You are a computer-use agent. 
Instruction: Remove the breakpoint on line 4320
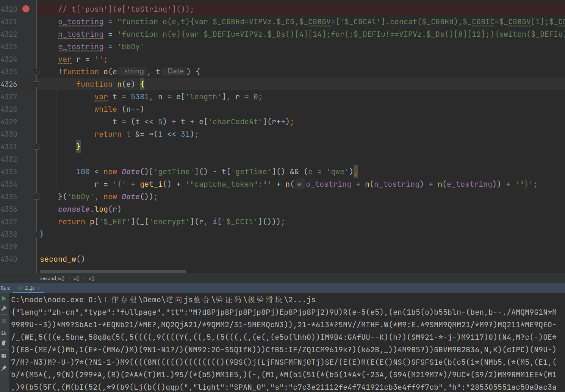[x=26, y=9]
